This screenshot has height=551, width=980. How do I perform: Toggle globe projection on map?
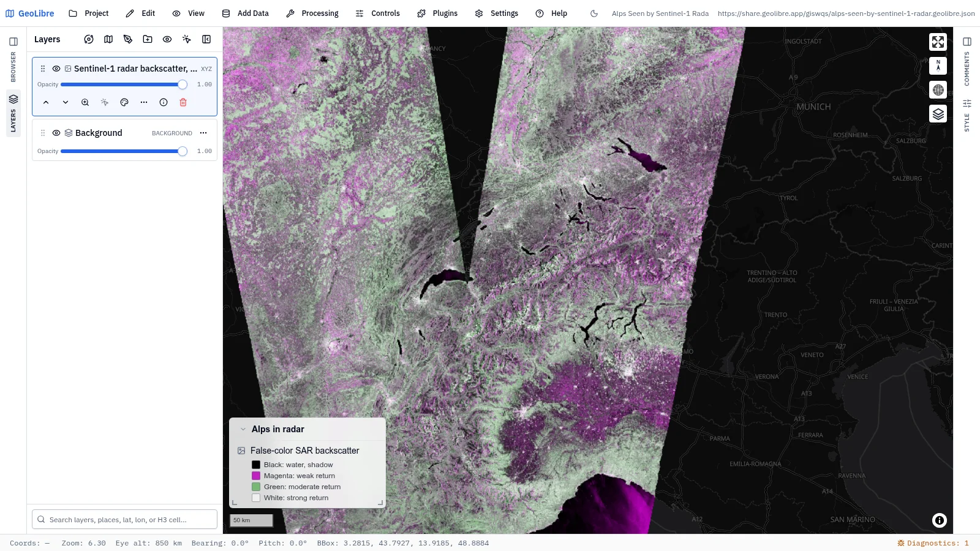tap(938, 90)
